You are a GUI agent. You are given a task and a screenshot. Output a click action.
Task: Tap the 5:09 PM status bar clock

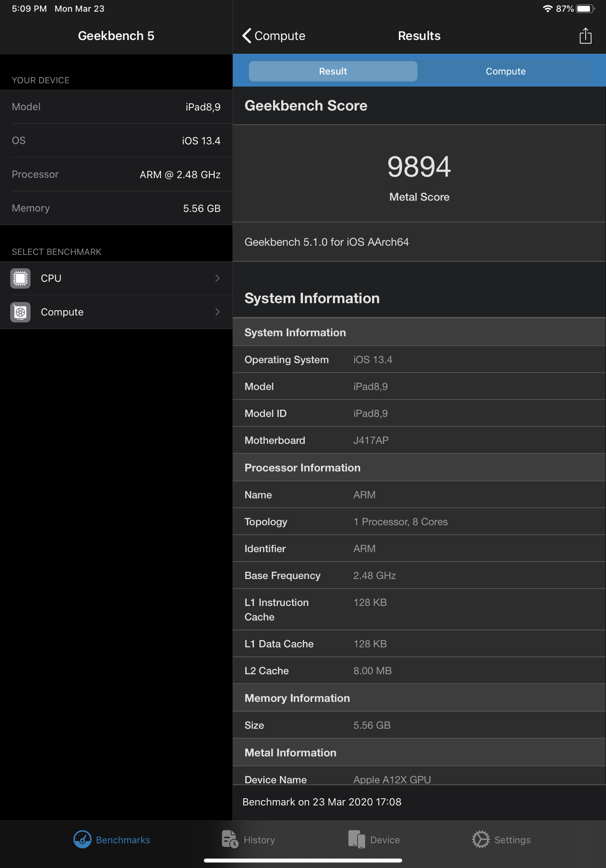click(29, 9)
